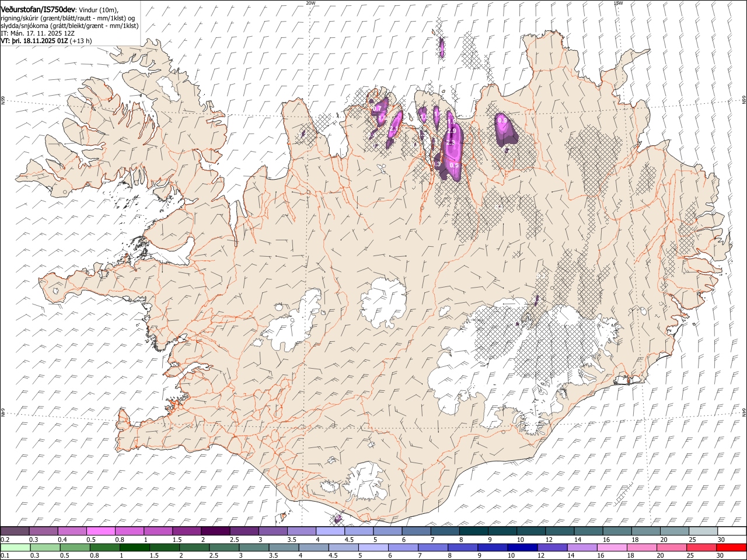Pick the pale green 0.1 swatch starting the lower legend
747x560 pixels.
[x=15, y=547]
